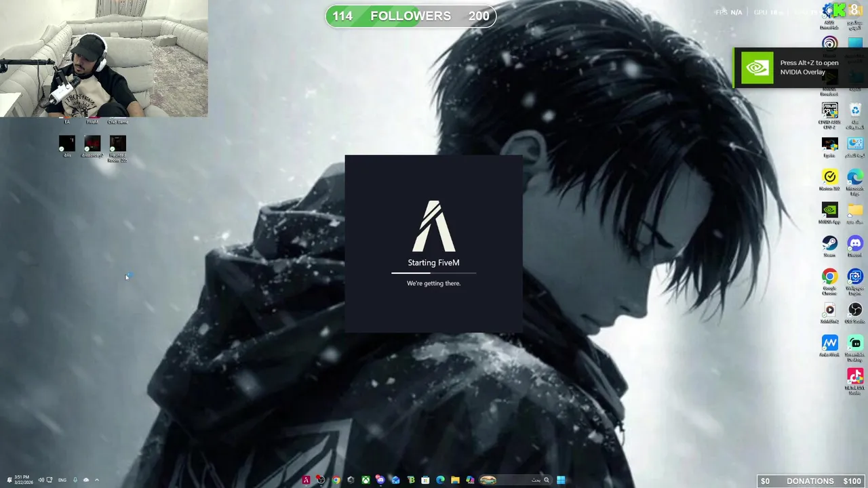This screenshot has width=868, height=488.
Task: Open Microsoft Store from the taskbar
Action: coord(425,480)
